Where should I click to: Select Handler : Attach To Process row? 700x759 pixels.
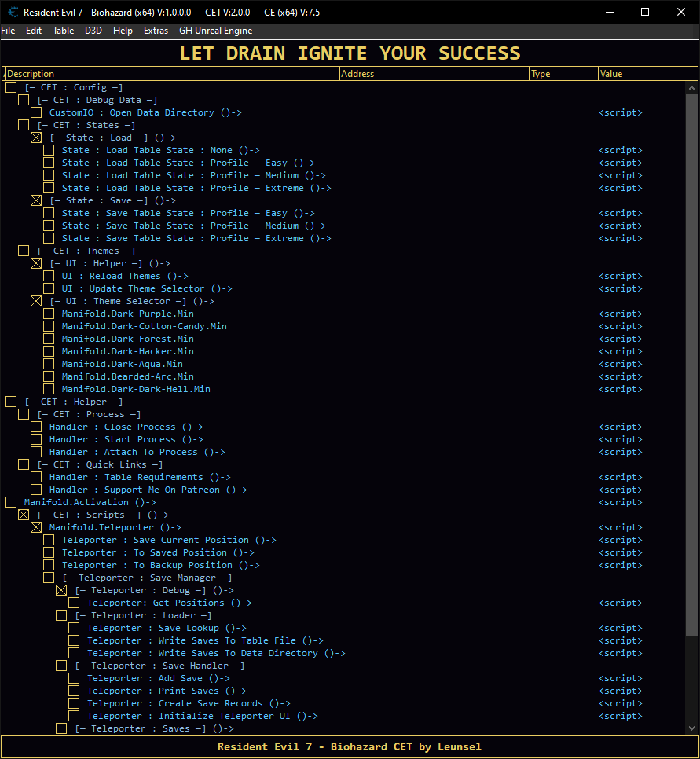137,452
